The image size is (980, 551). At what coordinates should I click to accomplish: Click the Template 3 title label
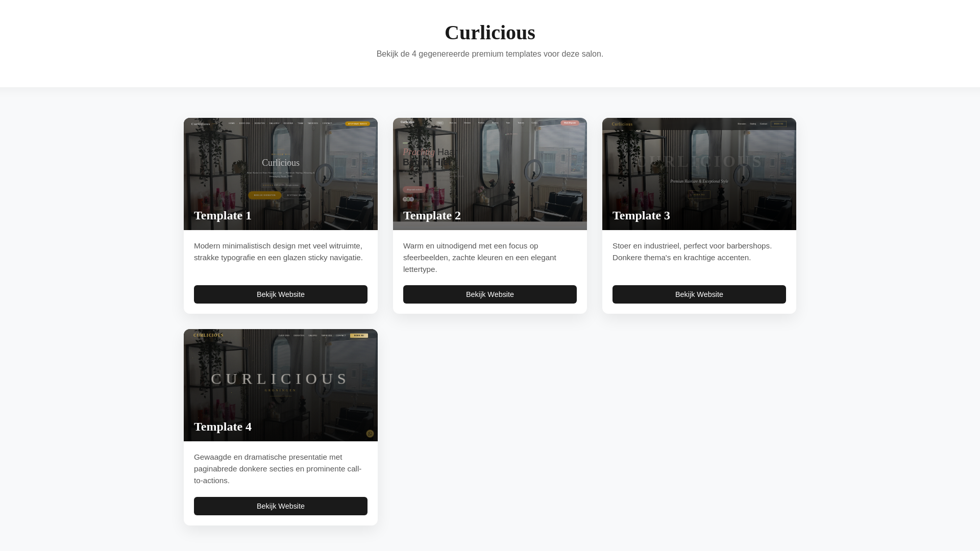[641, 215]
